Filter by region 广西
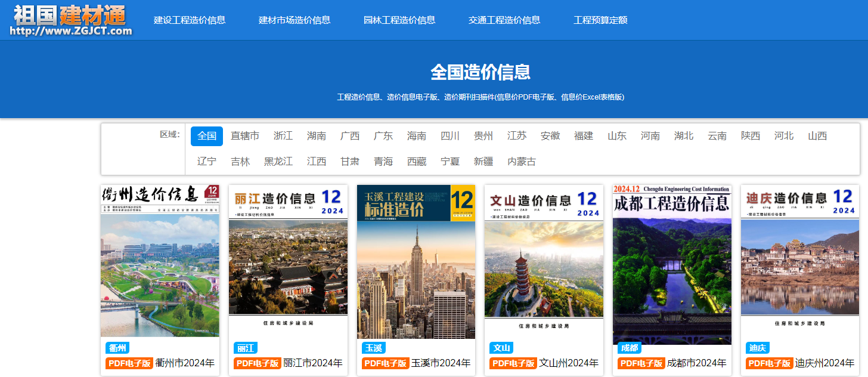 [350, 136]
